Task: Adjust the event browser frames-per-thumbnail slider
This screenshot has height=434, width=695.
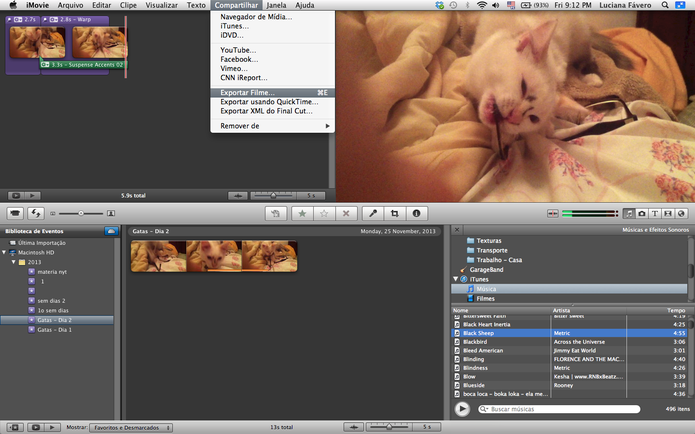Action: [x=389, y=427]
